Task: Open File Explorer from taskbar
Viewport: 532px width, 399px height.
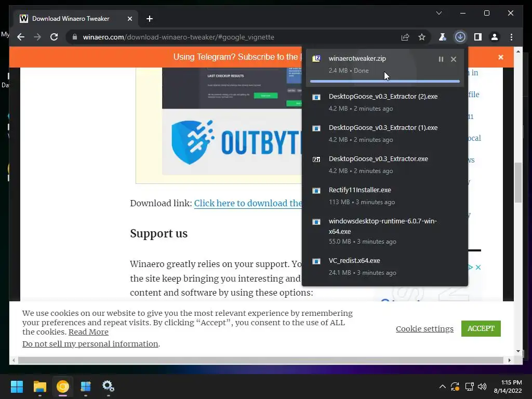Action: tap(39, 387)
